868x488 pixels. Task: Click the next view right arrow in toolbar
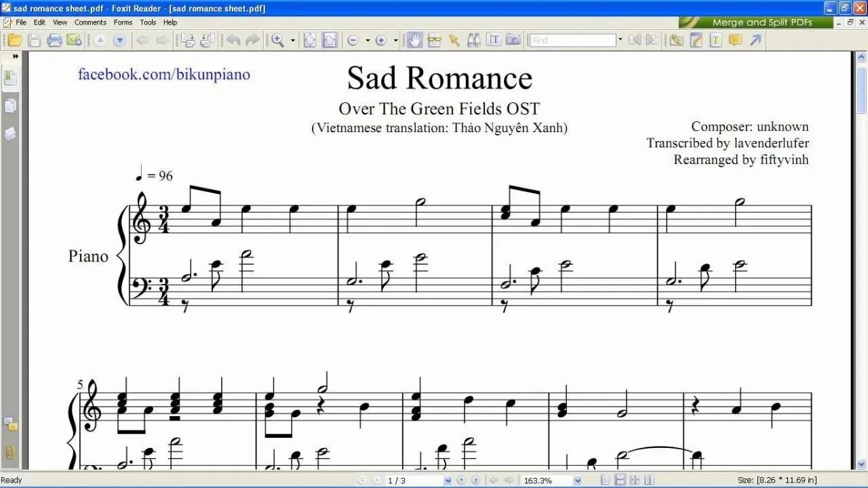coord(162,40)
